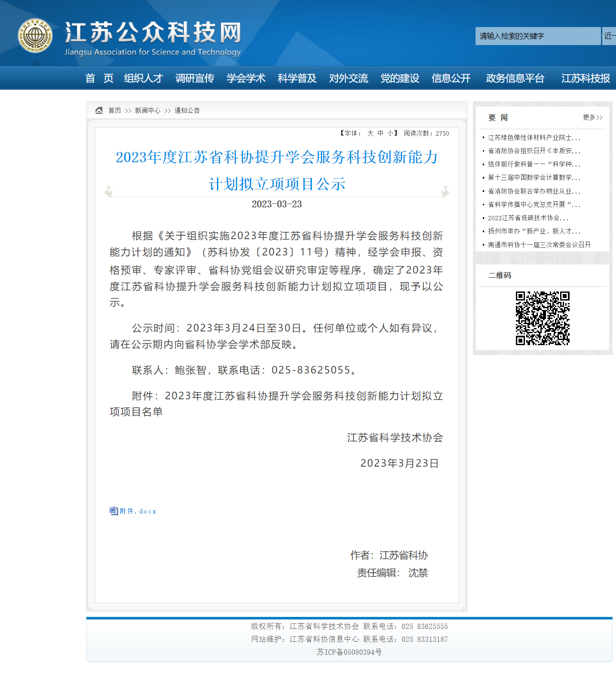Set font size to 中

point(381,133)
